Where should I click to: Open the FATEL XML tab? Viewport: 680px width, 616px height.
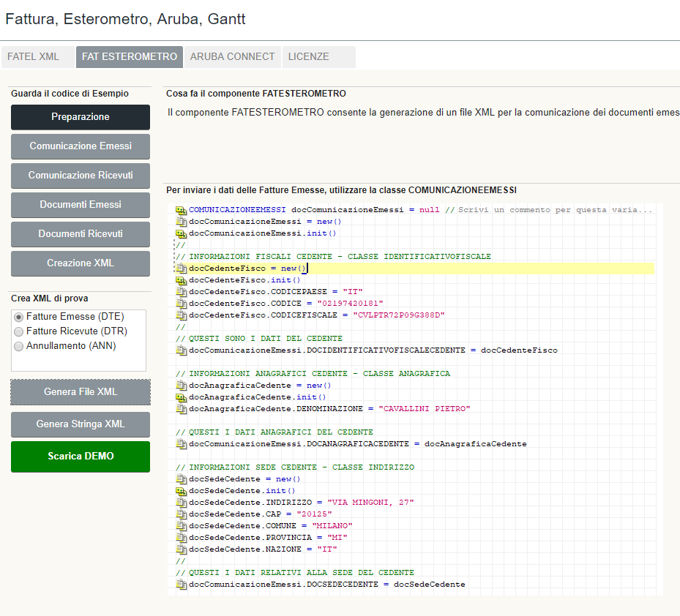pos(38,57)
